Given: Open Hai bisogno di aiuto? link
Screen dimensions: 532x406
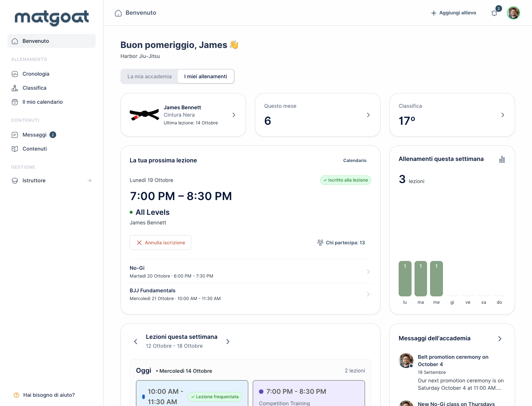Looking at the screenshot, I should [x=49, y=395].
